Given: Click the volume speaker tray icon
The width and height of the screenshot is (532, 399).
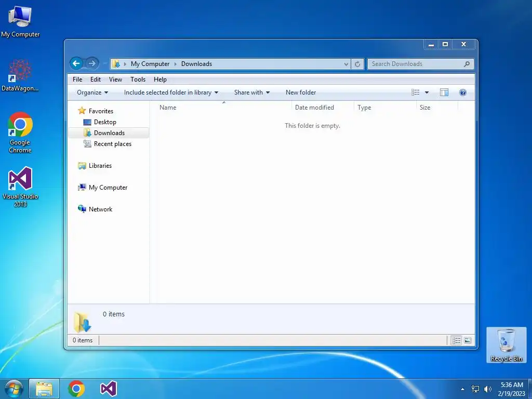Looking at the screenshot, I should [x=488, y=389].
